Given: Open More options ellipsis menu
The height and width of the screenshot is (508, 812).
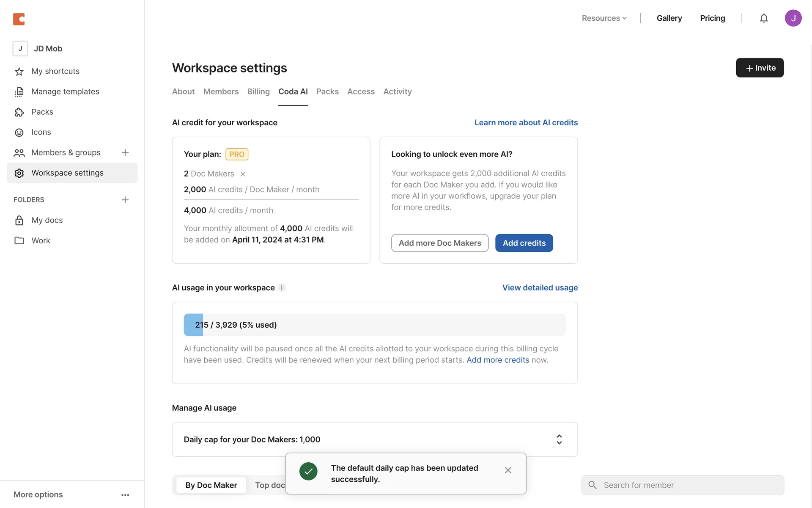Looking at the screenshot, I should [125, 495].
